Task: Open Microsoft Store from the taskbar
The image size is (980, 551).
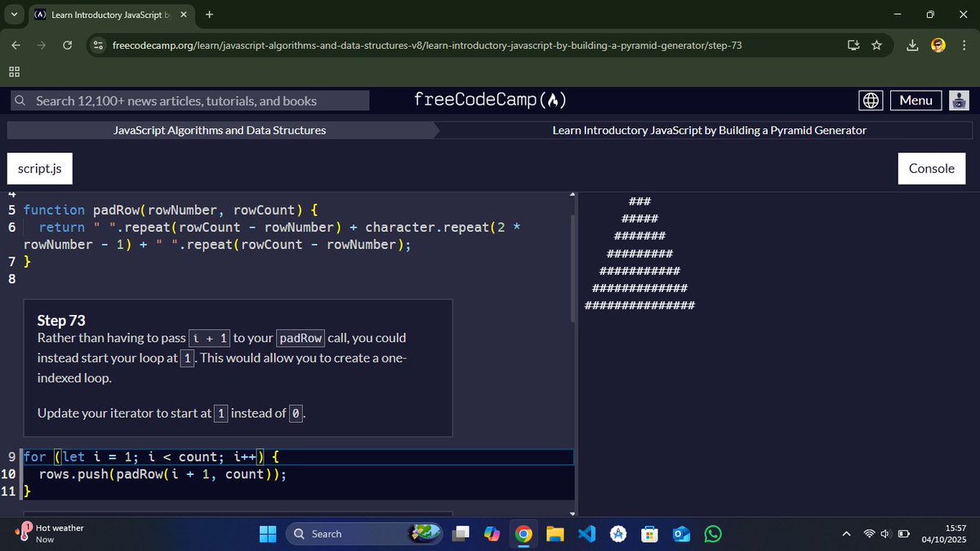Action: (x=649, y=534)
